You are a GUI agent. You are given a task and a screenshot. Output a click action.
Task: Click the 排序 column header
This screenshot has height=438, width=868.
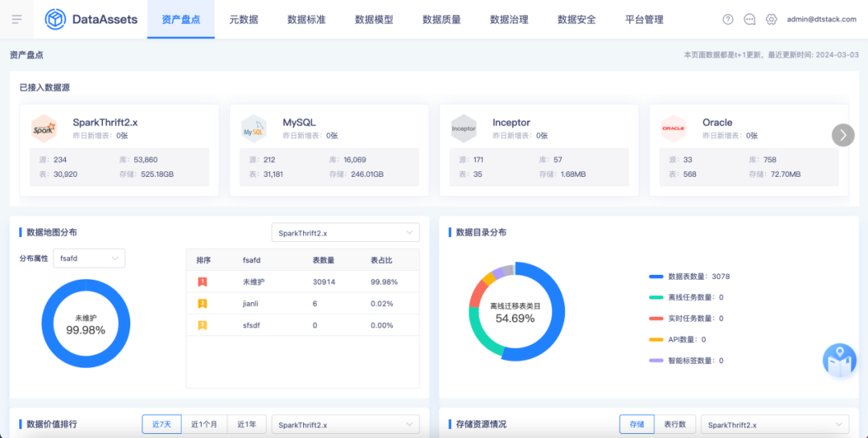pyautogui.click(x=203, y=260)
